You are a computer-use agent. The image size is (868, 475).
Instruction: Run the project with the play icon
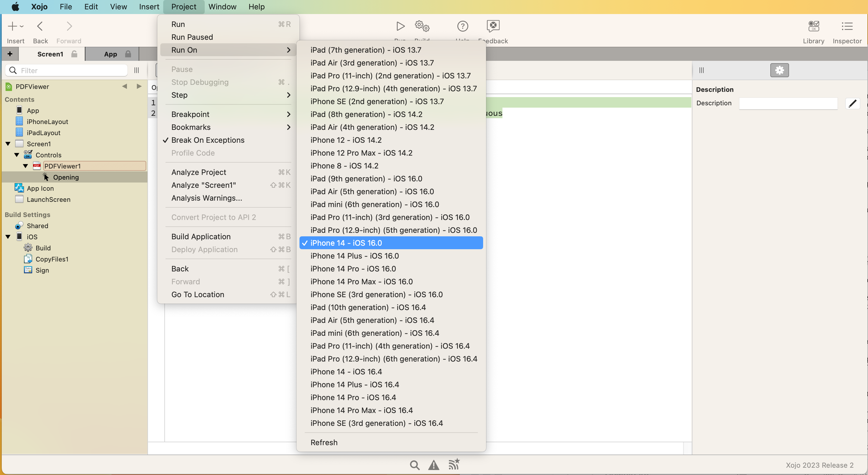[x=400, y=26]
